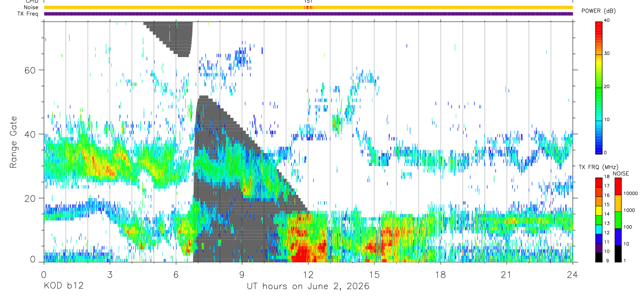Select the 30 label on the power scale
Image resolution: width=644 pixels, height=297 pixels.
pos(607,54)
